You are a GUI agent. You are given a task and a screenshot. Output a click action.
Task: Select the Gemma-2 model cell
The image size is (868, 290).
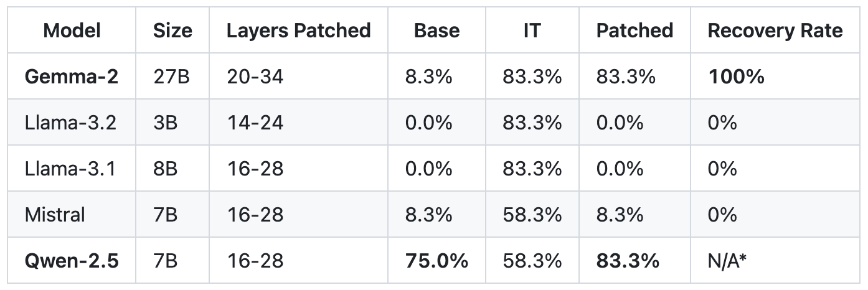pyautogui.click(x=72, y=77)
